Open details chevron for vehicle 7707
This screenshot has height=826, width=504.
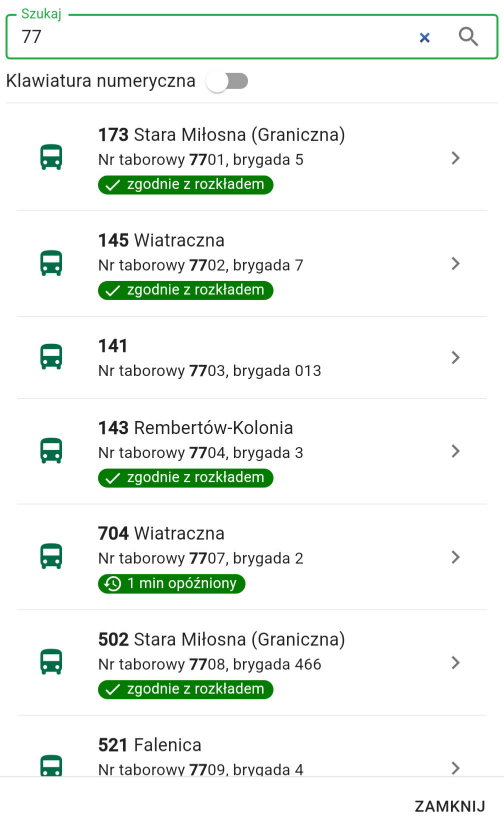[x=455, y=557]
